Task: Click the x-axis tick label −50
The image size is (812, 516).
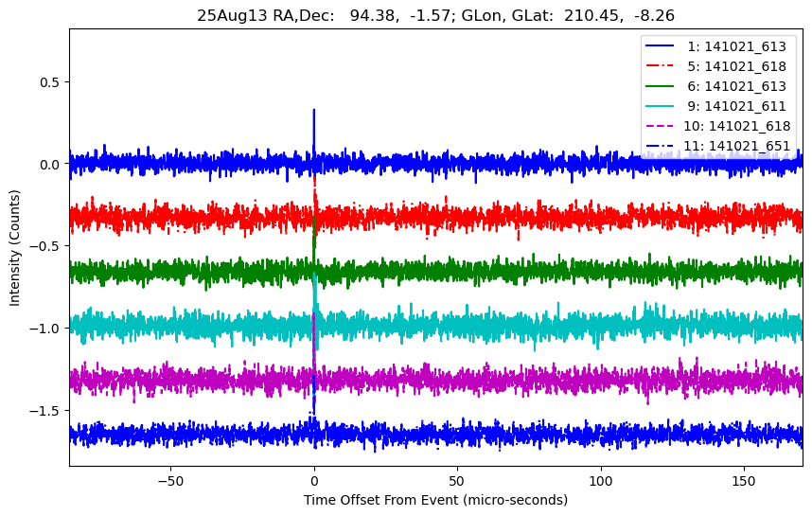Action: (x=170, y=481)
